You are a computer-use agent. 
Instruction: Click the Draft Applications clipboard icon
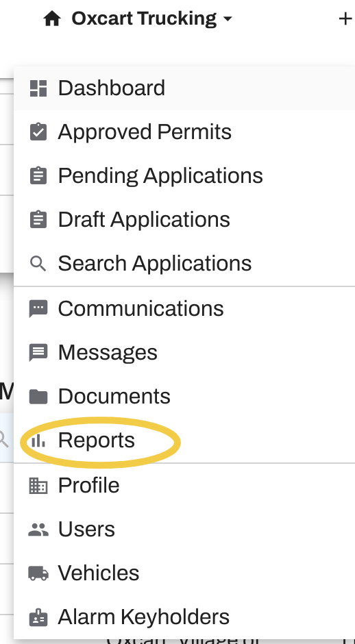tap(38, 220)
